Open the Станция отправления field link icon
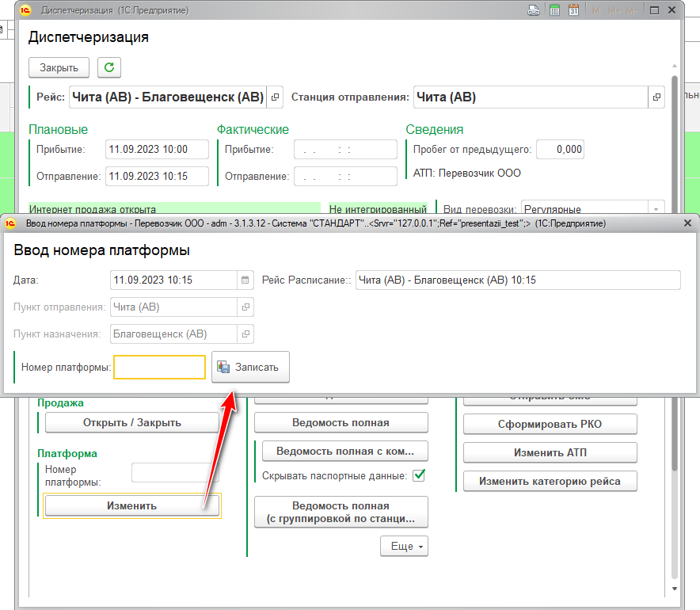700x610 pixels. [656, 97]
